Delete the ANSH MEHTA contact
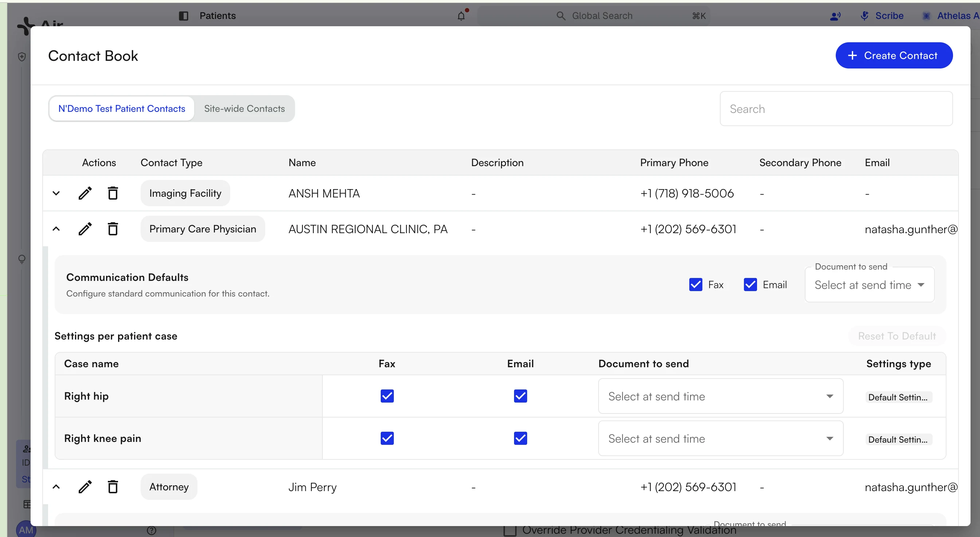This screenshot has height=537, width=980. pos(113,193)
